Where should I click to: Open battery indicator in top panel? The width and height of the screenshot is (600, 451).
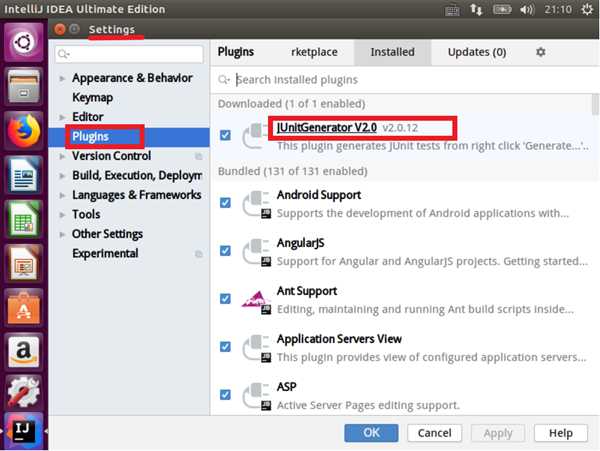pos(502,9)
